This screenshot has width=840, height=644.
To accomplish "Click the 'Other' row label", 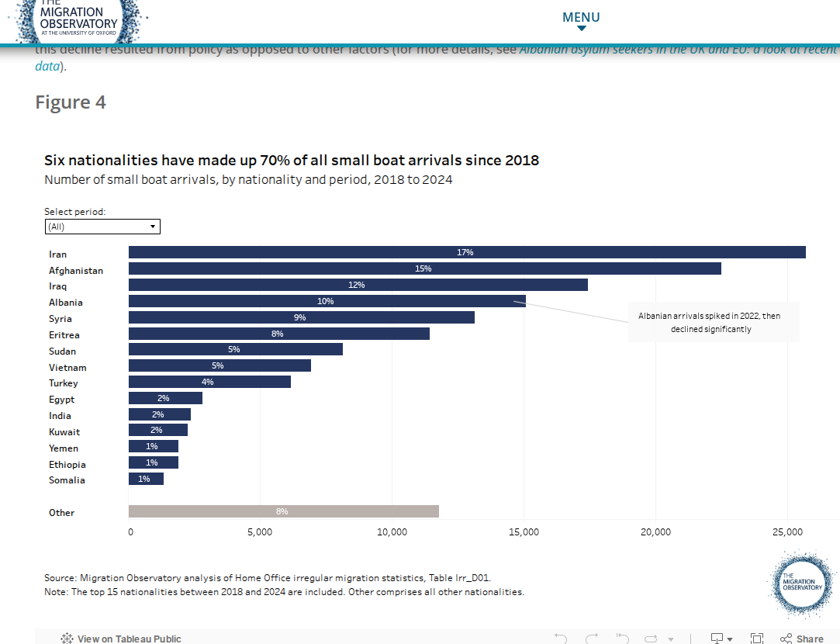I will (61, 513).
